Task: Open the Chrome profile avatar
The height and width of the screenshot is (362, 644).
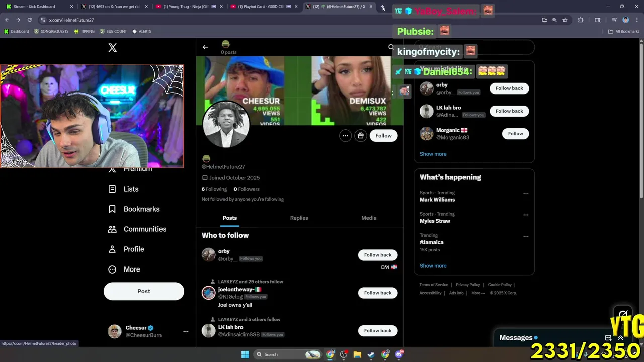Action: [x=625, y=20]
